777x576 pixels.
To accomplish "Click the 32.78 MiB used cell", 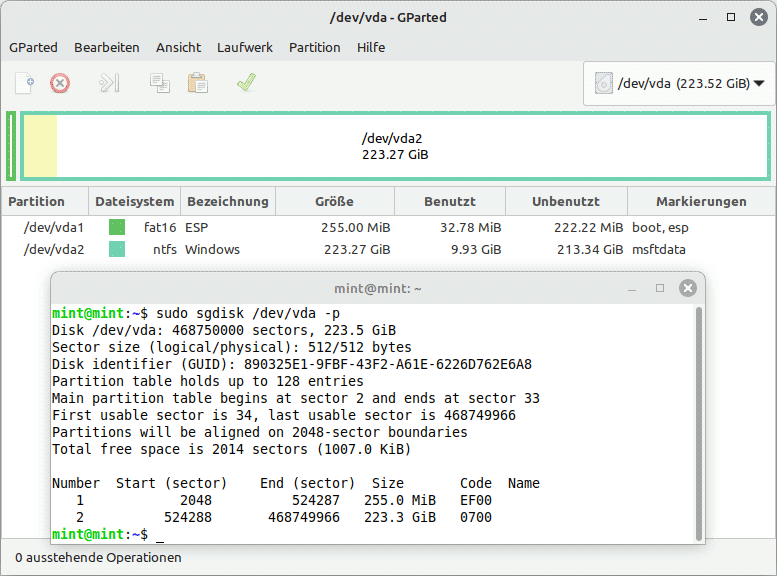I will tap(470, 228).
